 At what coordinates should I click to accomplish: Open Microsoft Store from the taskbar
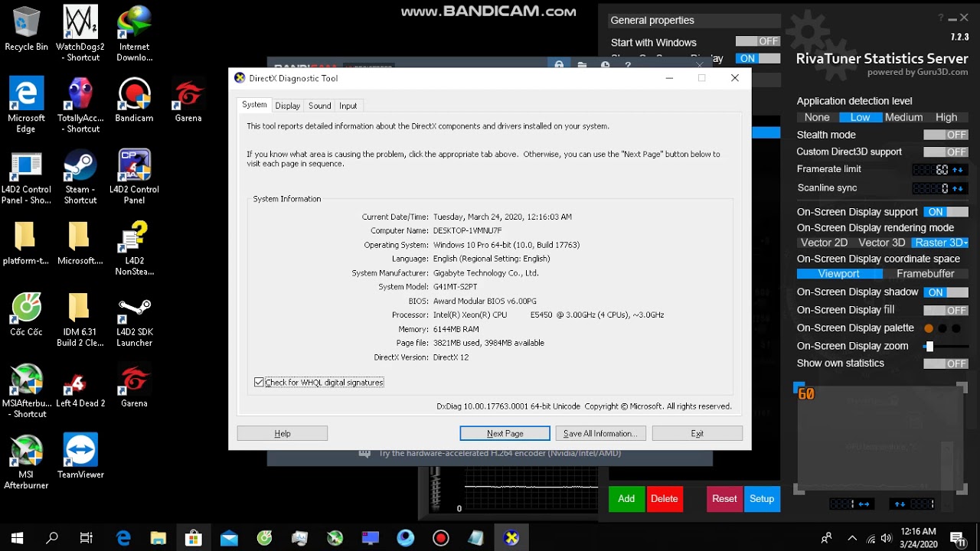pyautogui.click(x=193, y=538)
